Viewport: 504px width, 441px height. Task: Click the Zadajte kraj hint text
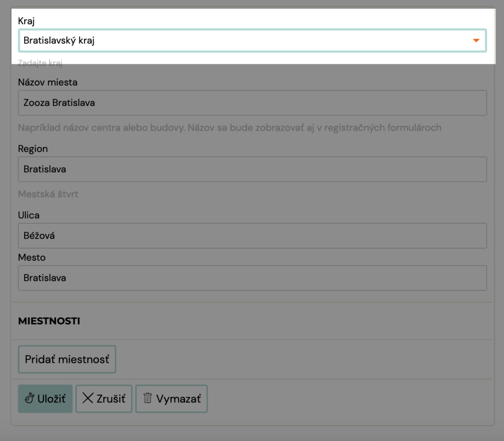[x=40, y=63]
